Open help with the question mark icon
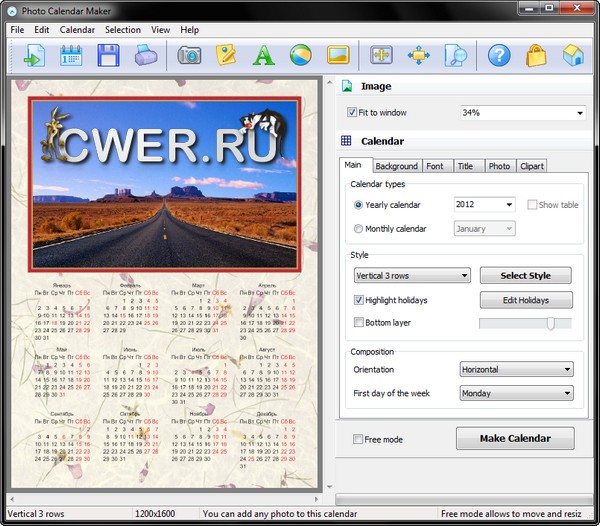600x526 pixels. 499,55
